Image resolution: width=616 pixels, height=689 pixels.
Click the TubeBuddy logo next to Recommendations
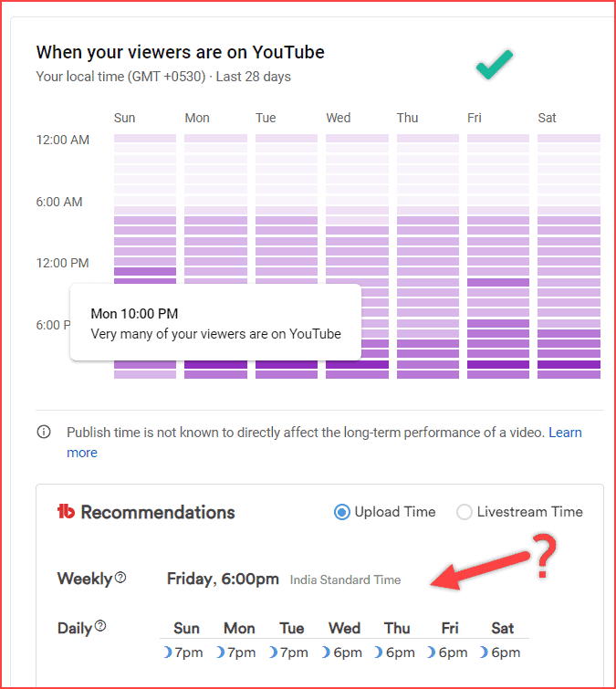(x=66, y=511)
